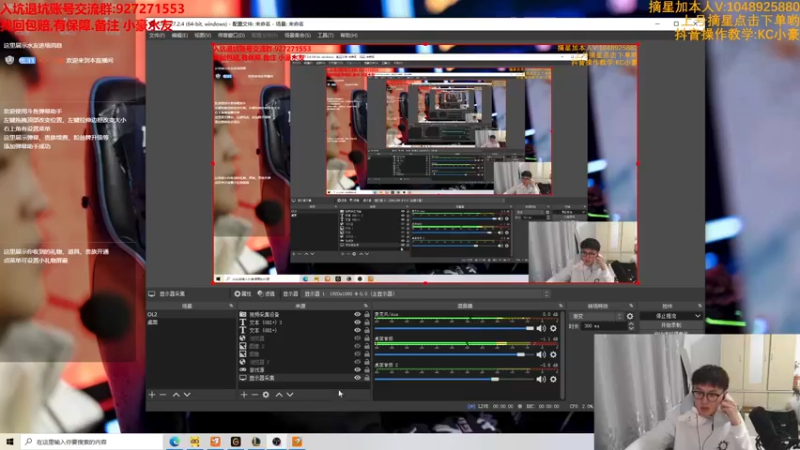Image resolution: width=800 pixels, height=450 pixels.
Task: Click the 桌面音频 2 volume slider
Action: tap(454, 379)
